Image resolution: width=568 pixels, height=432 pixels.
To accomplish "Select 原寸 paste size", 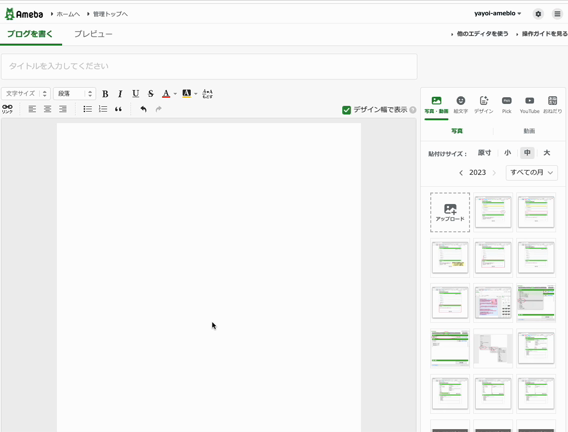I will pos(484,153).
